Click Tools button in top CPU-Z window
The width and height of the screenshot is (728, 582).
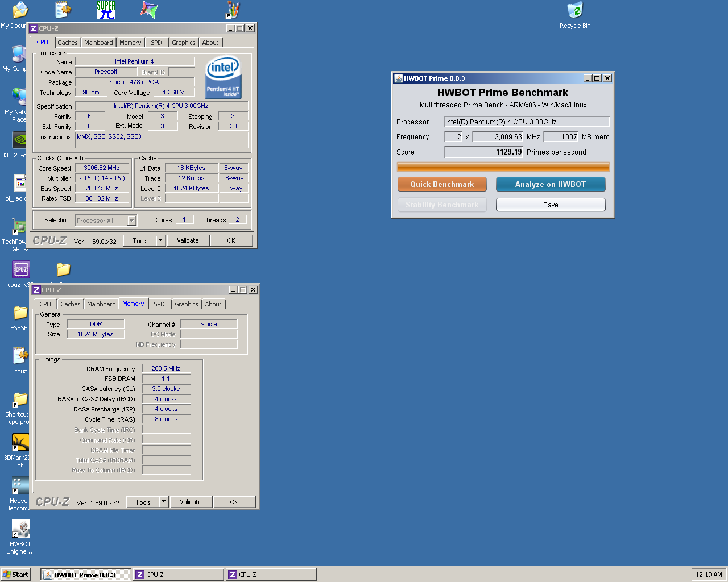click(x=140, y=240)
